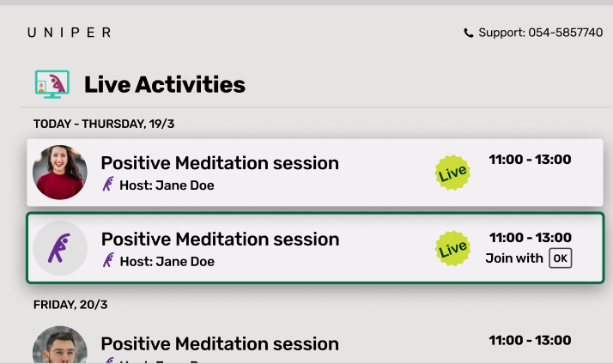This screenshot has width=613, height=364.
Task: Open Jane Doe's photo in first session
Action: [60, 173]
